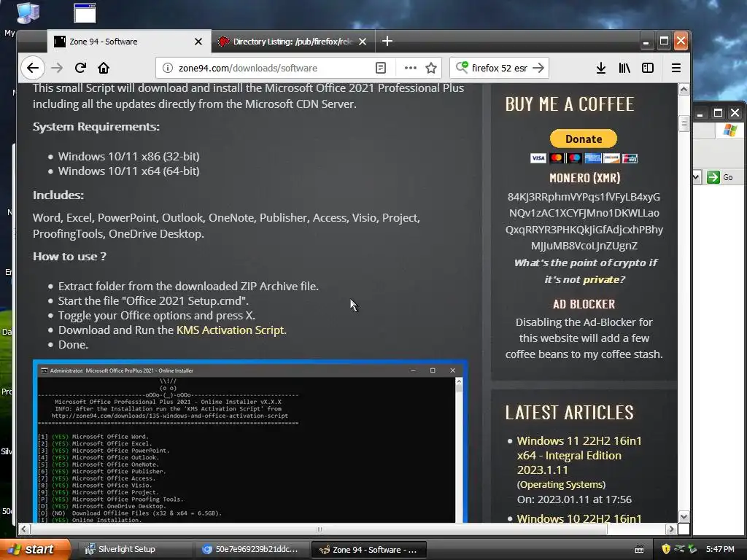This screenshot has height=560, width=747.
Task: Open Firefox hamburger menu
Action: [676, 68]
